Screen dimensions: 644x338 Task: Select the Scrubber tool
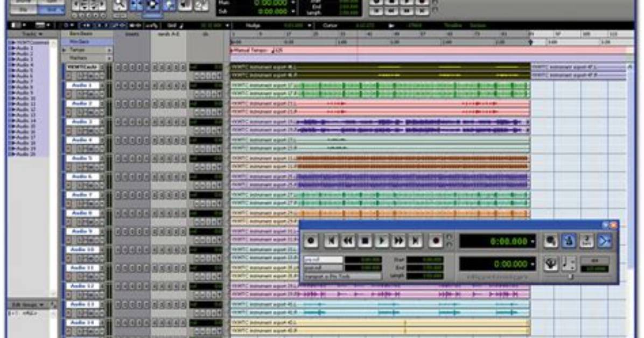tap(185, 4)
